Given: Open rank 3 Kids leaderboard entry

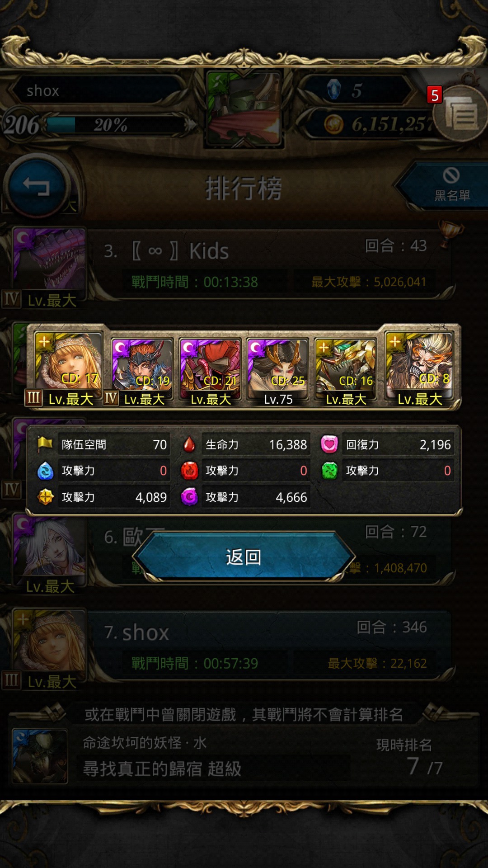Looking at the screenshot, I should click(271, 264).
